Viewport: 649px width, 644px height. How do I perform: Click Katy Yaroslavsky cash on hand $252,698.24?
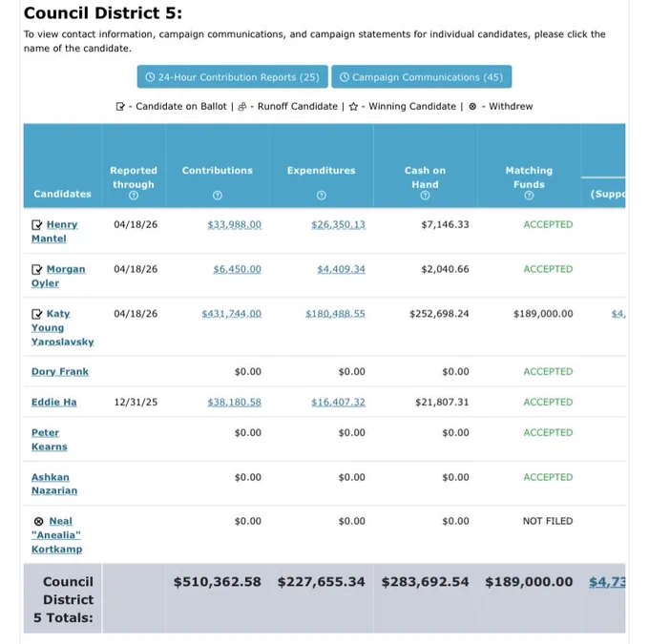[x=439, y=314]
